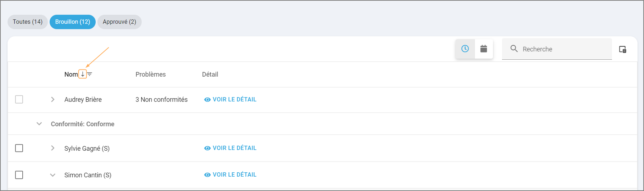Expand the Audrey Brière row
The height and width of the screenshot is (191, 644).
coord(52,99)
